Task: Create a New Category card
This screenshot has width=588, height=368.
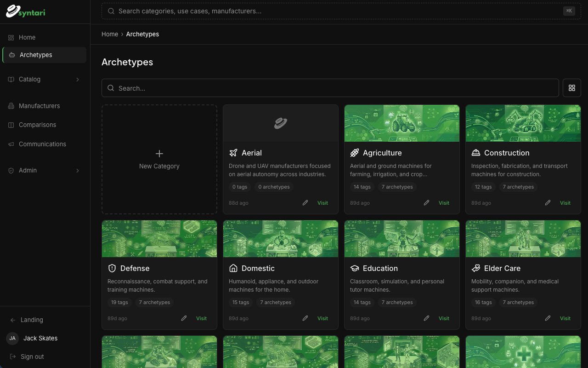Action: pyautogui.click(x=159, y=159)
